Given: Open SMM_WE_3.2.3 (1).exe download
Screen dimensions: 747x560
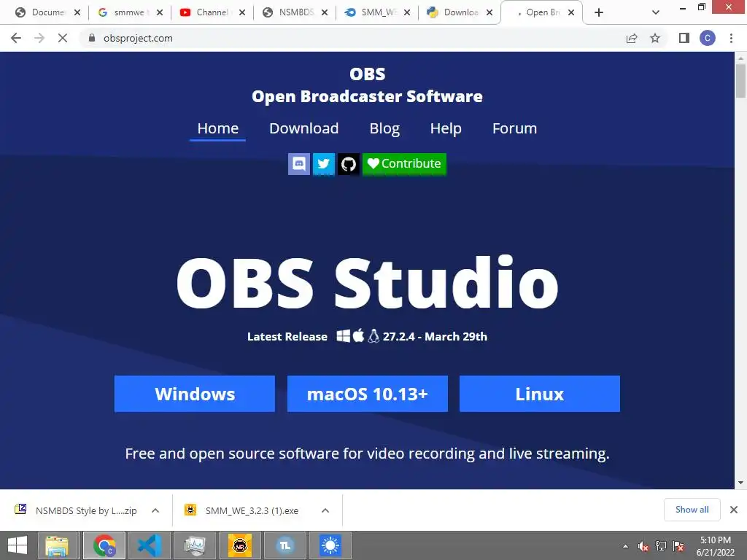Looking at the screenshot, I should (243, 510).
